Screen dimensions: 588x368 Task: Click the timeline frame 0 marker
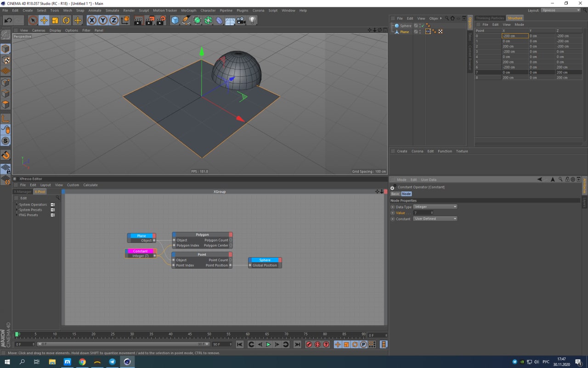pyautogui.click(x=17, y=334)
